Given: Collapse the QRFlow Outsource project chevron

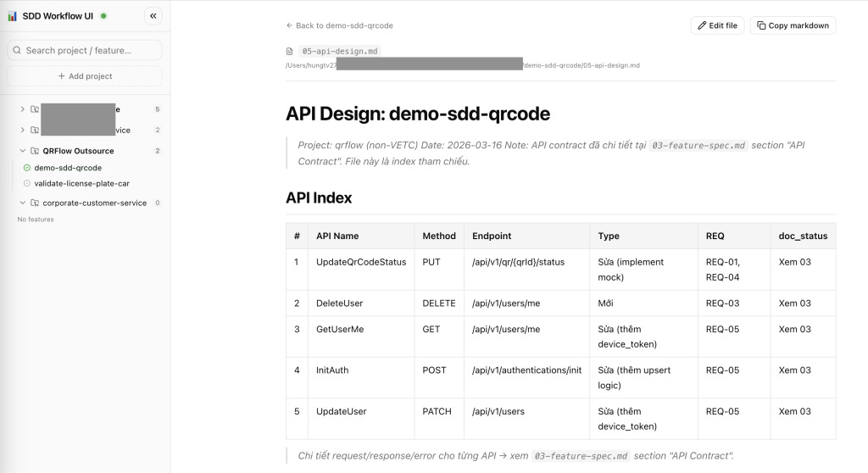Looking at the screenshot, I should point(23,151).
